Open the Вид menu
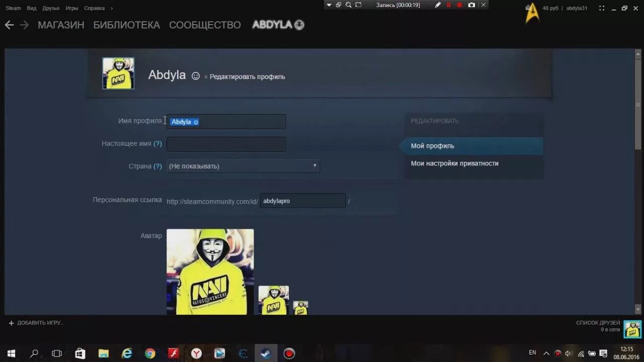This screenshot has height=362, width=644. tap(31, 8)
